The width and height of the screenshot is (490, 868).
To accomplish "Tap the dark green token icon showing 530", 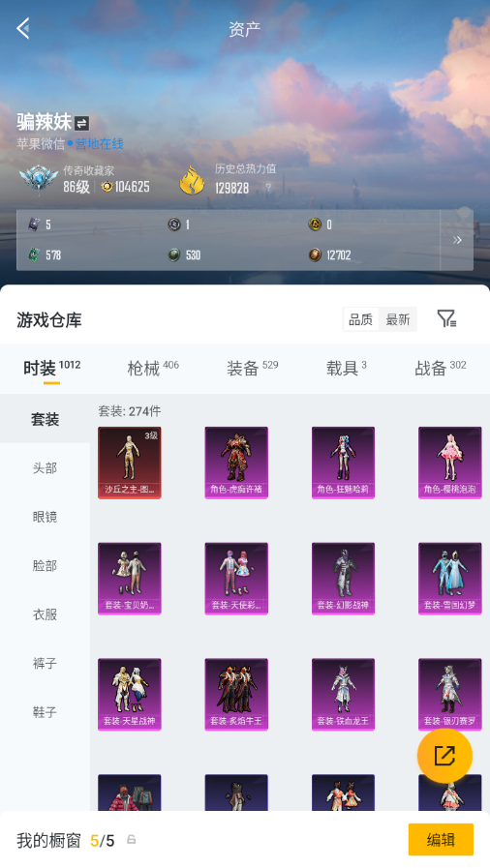I will pos(174,255).
